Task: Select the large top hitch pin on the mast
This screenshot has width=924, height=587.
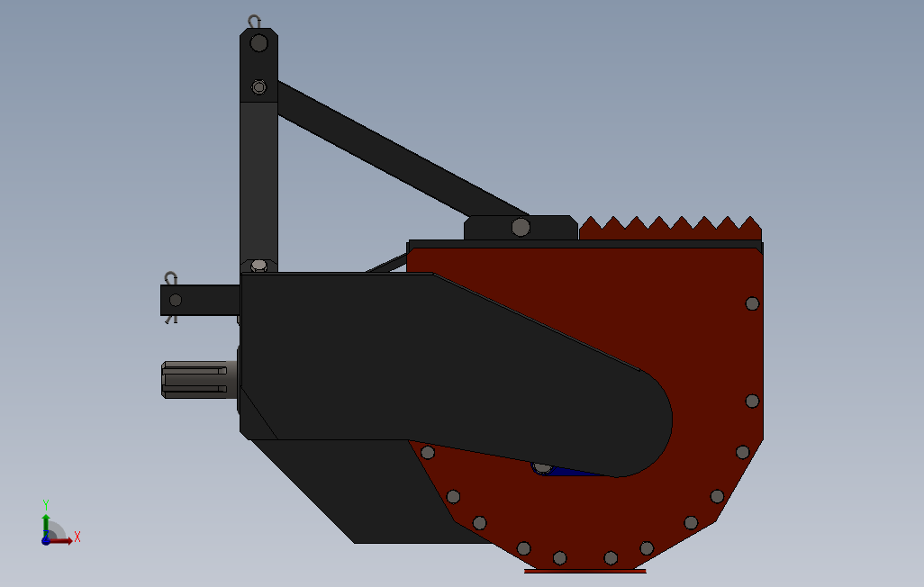Action: tap(258, 43)
